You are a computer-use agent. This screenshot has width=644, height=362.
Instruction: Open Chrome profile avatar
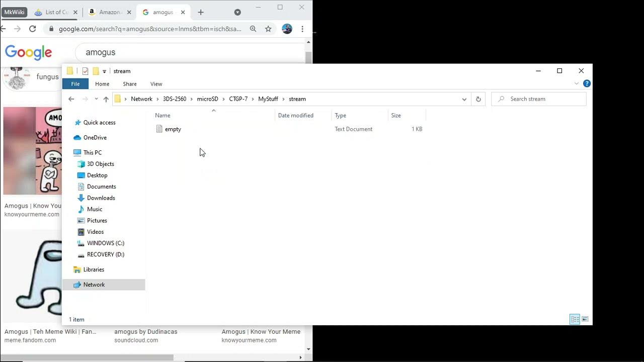287,29
